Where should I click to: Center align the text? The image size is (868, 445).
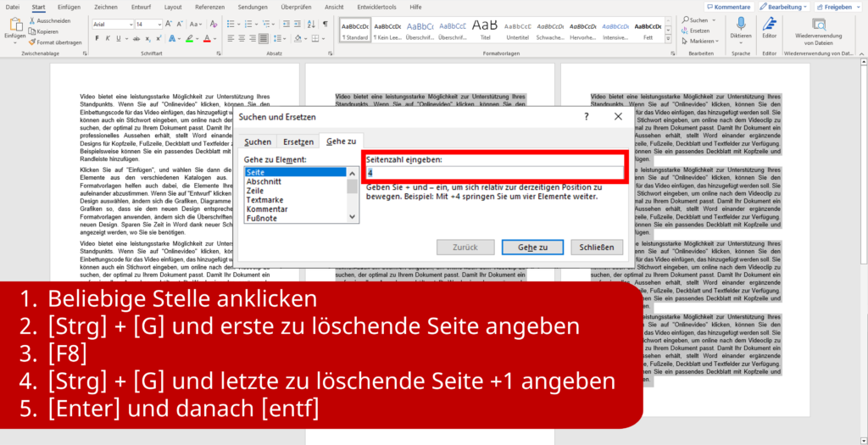coord(242,38)
